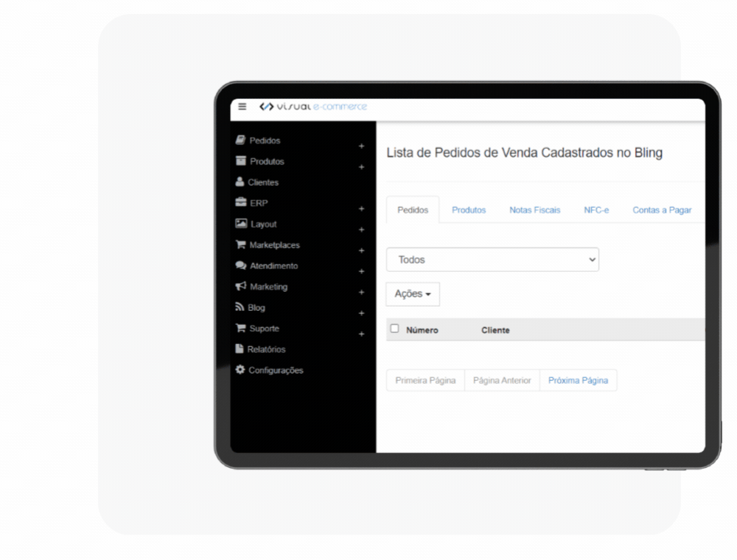Click the Atendimento chat bubbles icon
This screenshot has width=737, height=560.
tap(240, 265)
